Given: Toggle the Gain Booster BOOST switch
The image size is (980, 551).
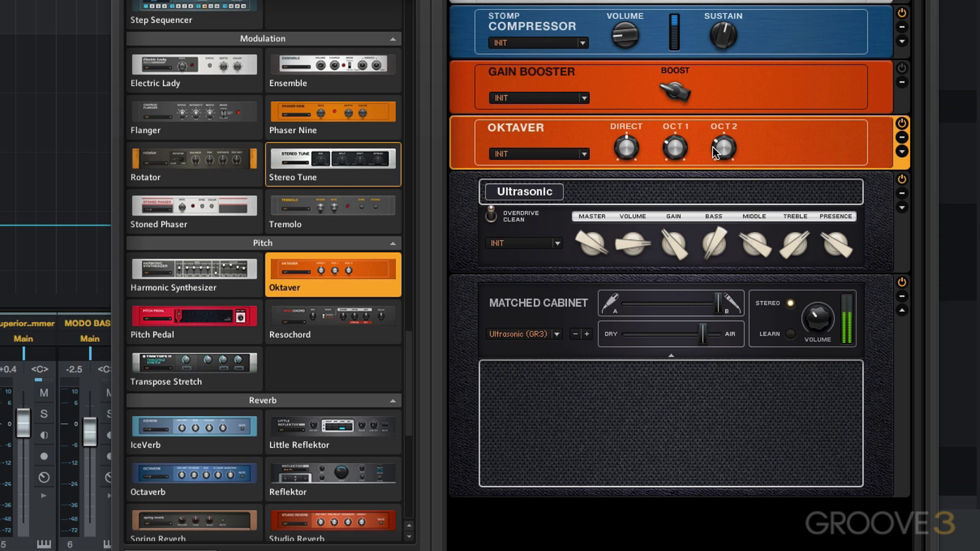Looking at the screenshot, I should [675, 91].
